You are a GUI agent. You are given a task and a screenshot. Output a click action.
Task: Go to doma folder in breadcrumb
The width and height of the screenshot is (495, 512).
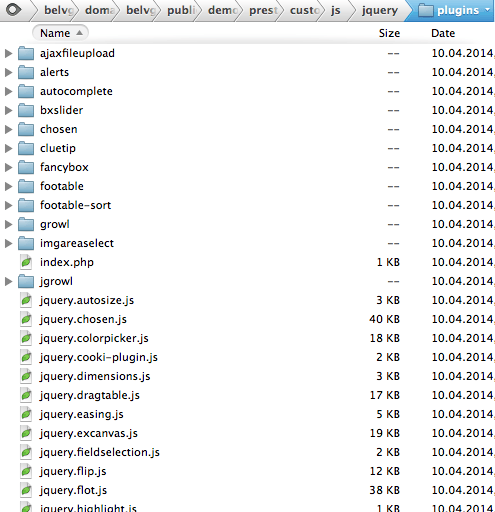100,10
